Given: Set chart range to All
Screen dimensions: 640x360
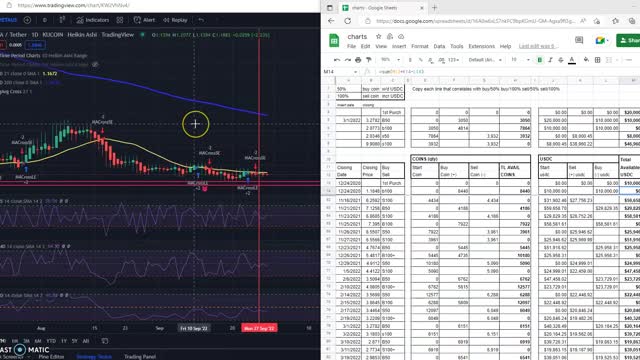Looking at the screenshot, I should (86, 341).
